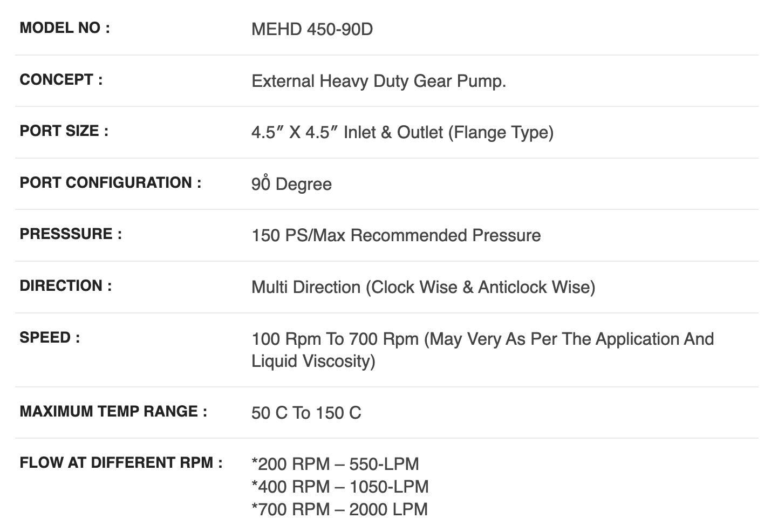Click the DIRECTION label

coord(66,285)
